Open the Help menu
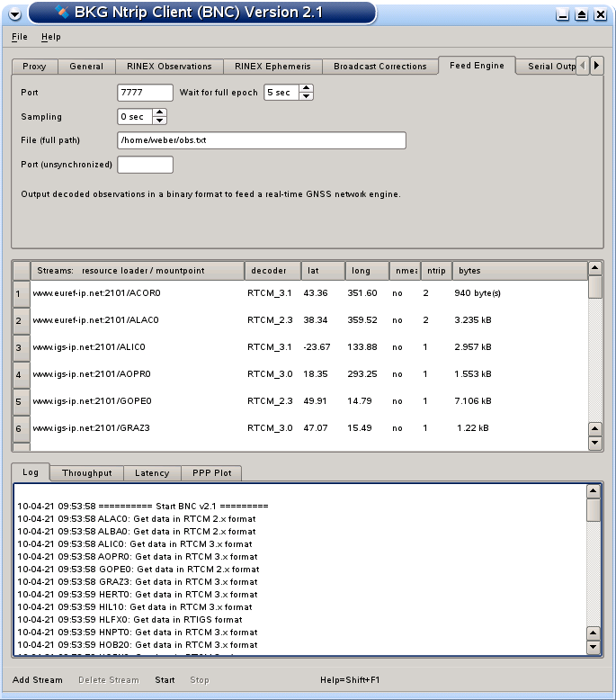This screenshot has width=616, height=700. click(x=50, y=37)
